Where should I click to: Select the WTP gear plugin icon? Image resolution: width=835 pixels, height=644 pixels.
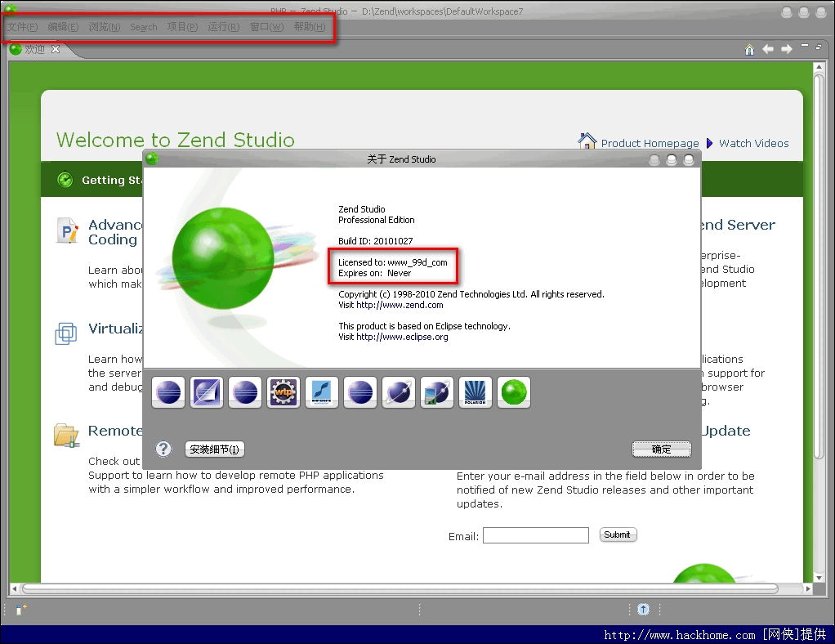tap(283, 392)
